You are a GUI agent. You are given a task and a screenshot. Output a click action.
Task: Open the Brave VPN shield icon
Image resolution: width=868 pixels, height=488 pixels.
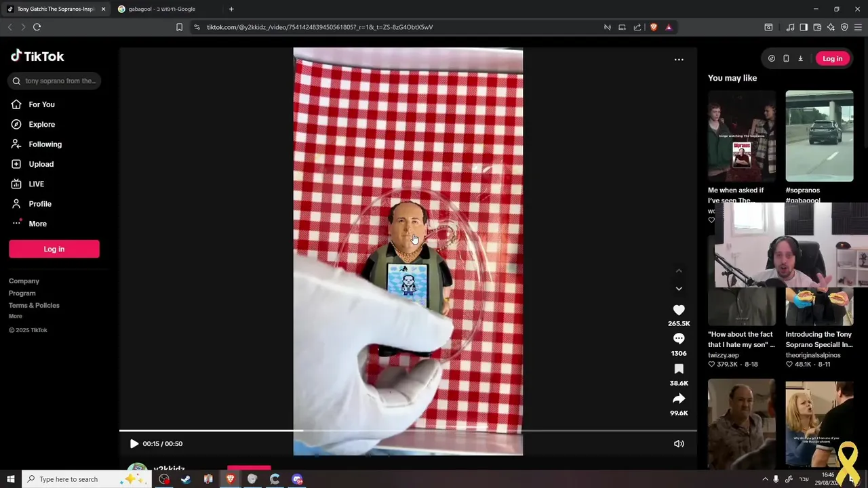pos(844,27)
